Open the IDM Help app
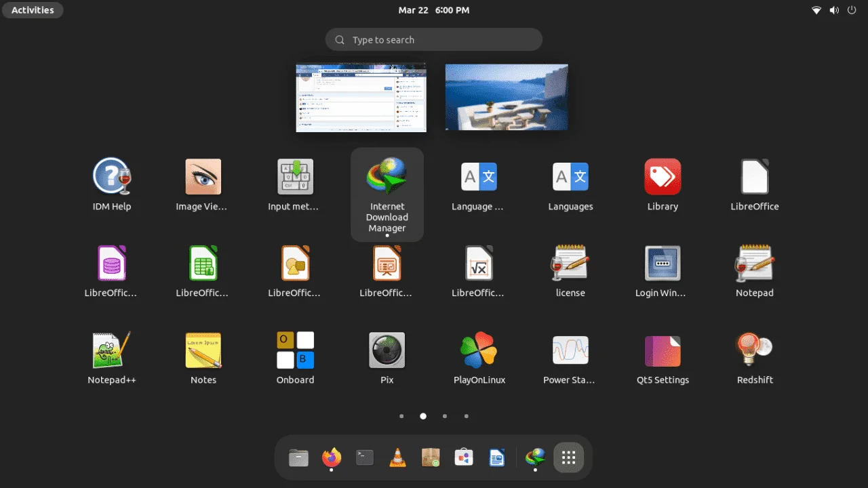Image resolution: width=868 pixels, height=488 pixels. [x=112, y=185]
